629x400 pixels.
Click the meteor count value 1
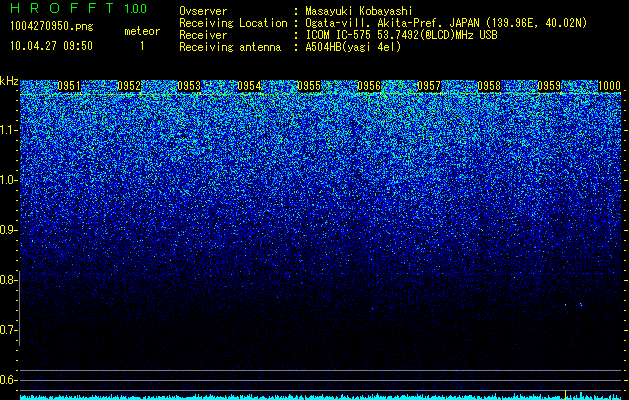point(142,46)
